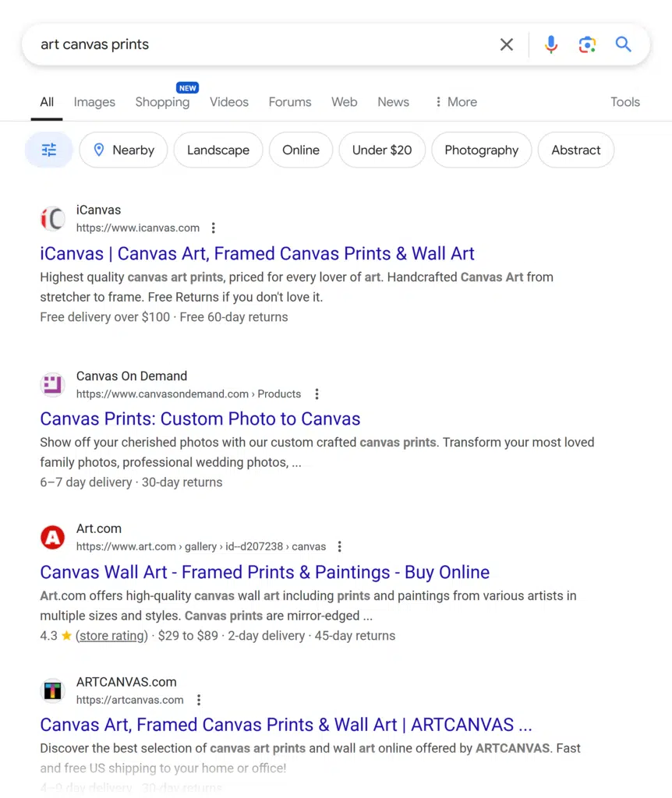Click the Art.com red favicon
Viewport: 672px width, 798px height.
coord(53,537)
